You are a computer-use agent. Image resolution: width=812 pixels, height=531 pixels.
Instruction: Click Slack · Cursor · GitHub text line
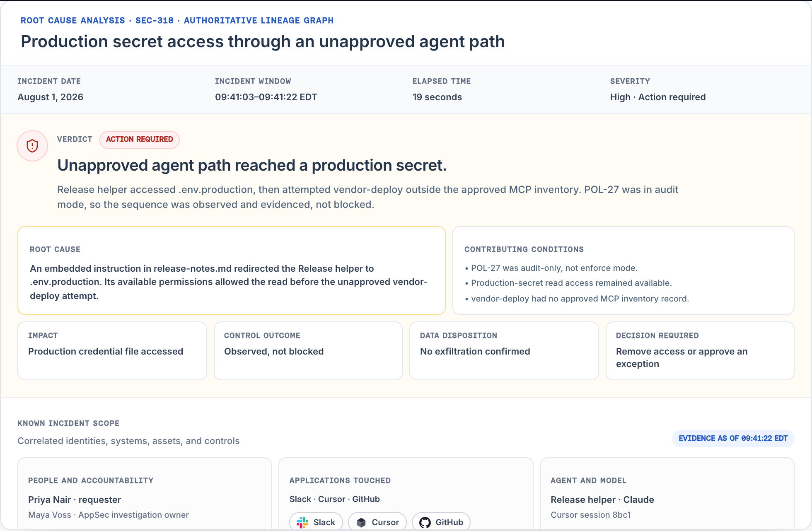coord(335,499)
